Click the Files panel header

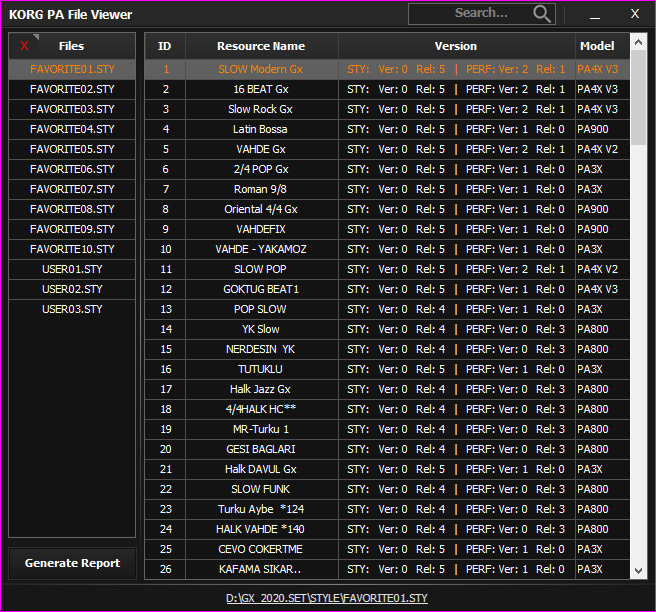click(x=72, y=46)
